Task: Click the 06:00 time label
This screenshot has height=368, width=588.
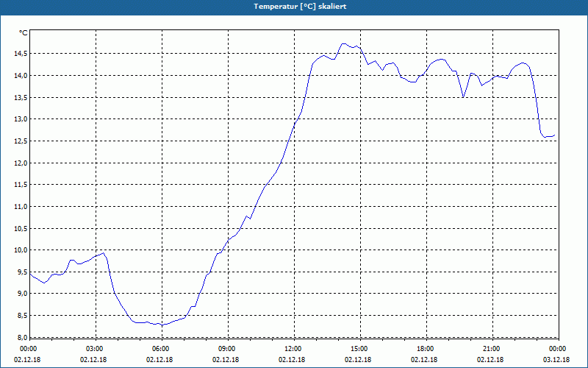Action: point(162,349)
